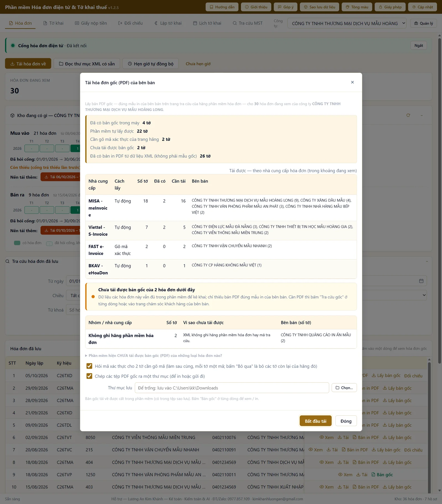Viewport: 442px width, 504px height.
Task: Open Hẹn giờ tự đồng bộ
Action: pyautogui.click(x=151, y=64)
